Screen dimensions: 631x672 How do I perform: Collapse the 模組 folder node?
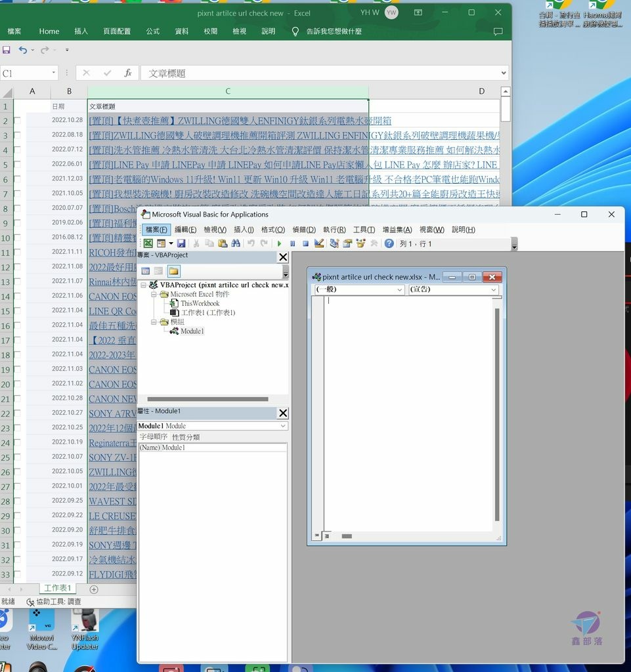tap(154, 322)
